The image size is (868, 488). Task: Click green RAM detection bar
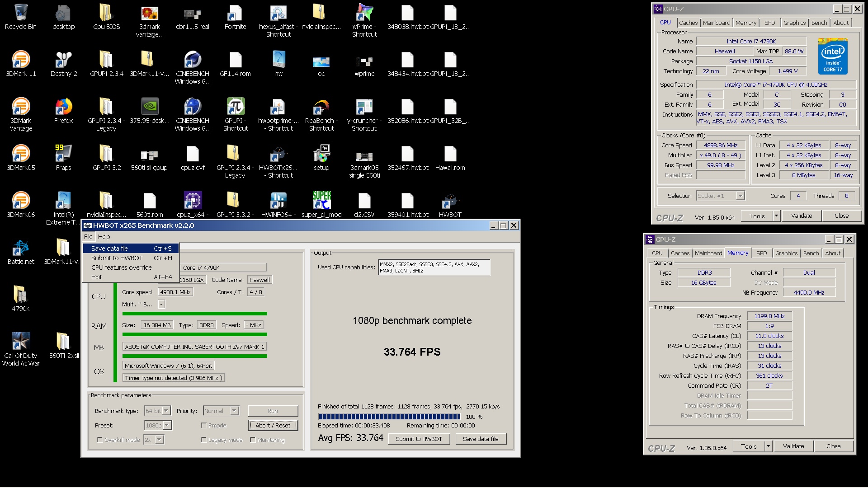coord(194,335)
